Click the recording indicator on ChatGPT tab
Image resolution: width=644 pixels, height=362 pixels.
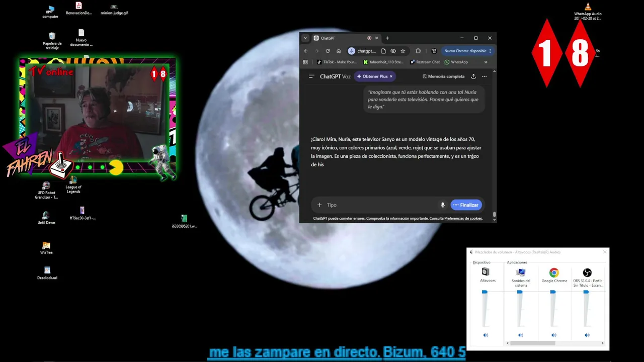369,38
